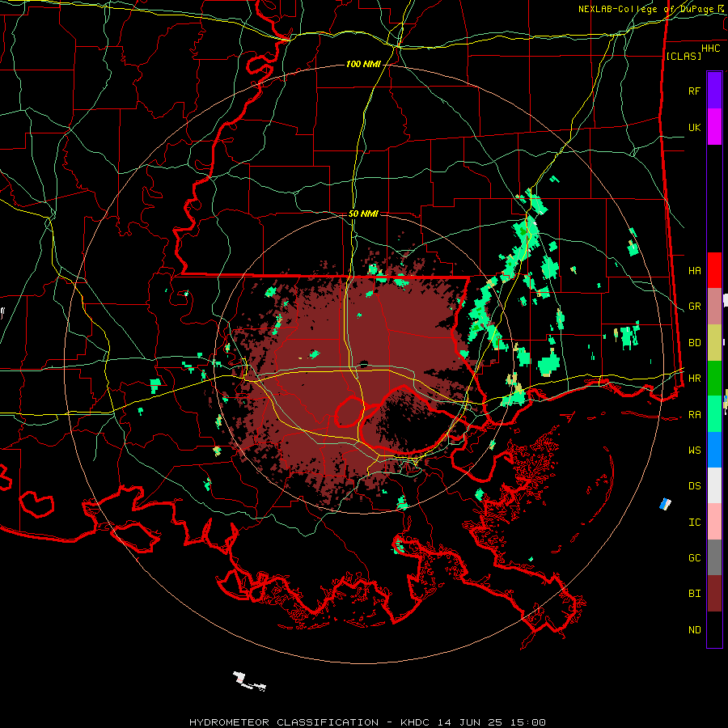Pick the pink GR graupel swatch
The width and height of the screenshot is (728, 728).
click(x=714, y=307)
